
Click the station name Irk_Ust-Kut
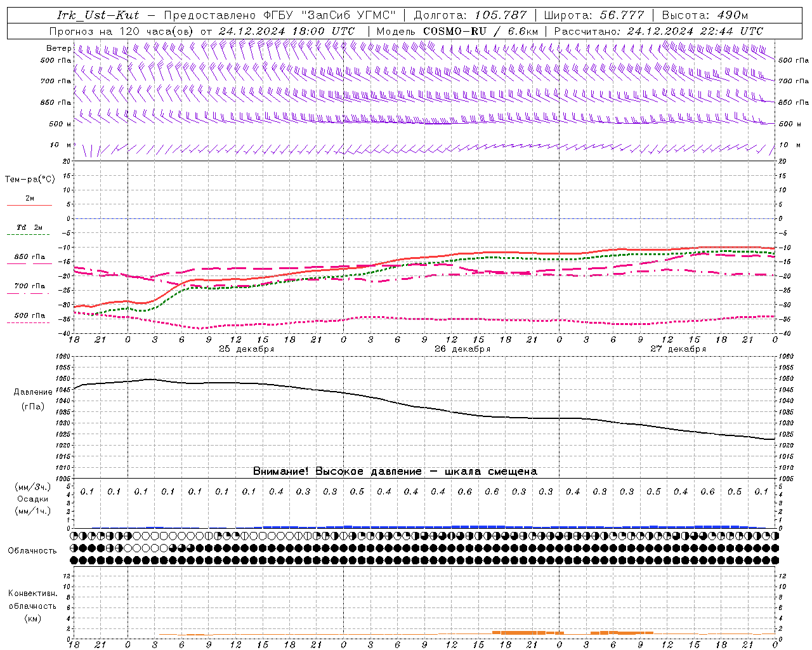click(x=98, y=15)
